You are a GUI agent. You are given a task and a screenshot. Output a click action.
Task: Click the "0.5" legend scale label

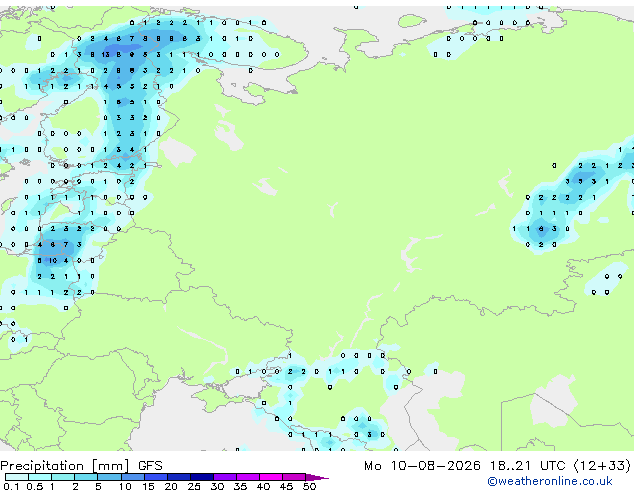pos(35,486)
